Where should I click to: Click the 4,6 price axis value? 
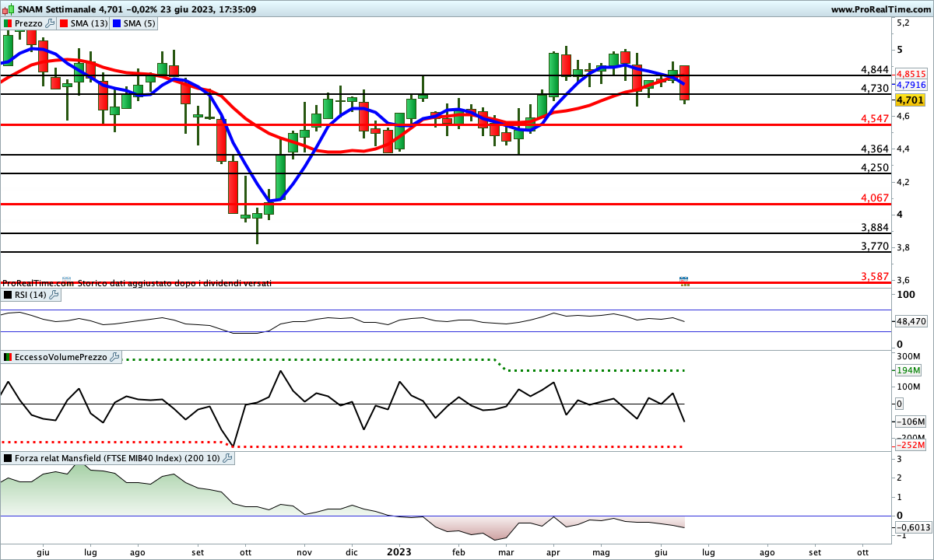(904, 116)
